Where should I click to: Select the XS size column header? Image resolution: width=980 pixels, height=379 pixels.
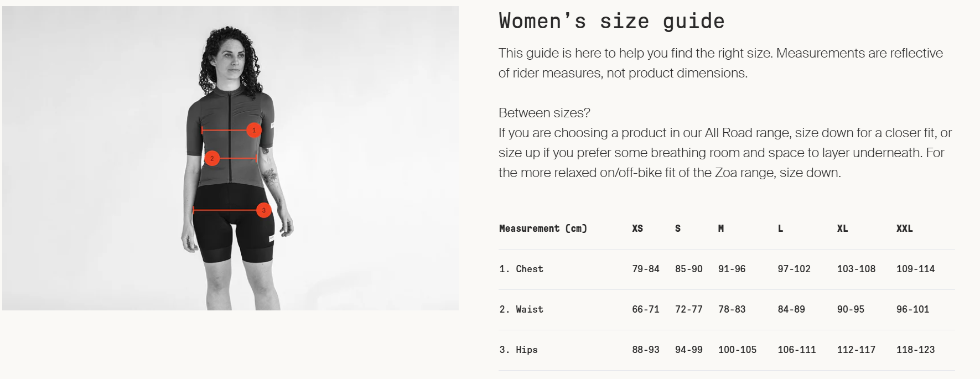(637, 229)
